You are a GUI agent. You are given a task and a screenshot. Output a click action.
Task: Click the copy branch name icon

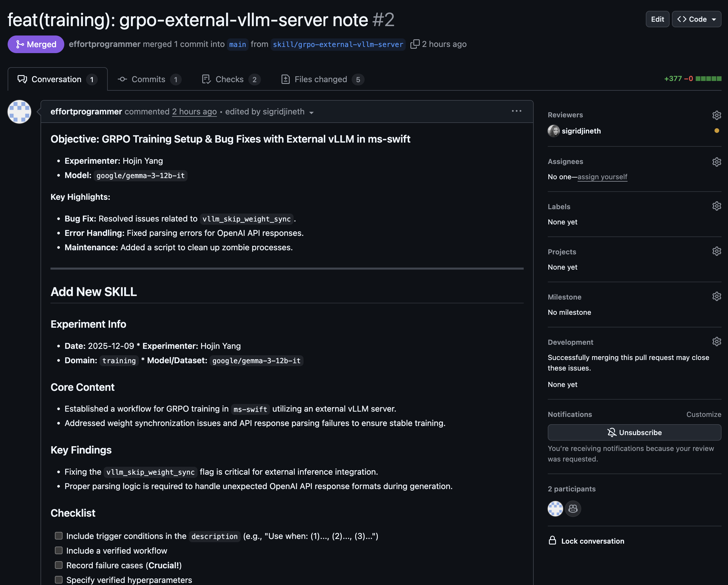[x=415, y=44]
